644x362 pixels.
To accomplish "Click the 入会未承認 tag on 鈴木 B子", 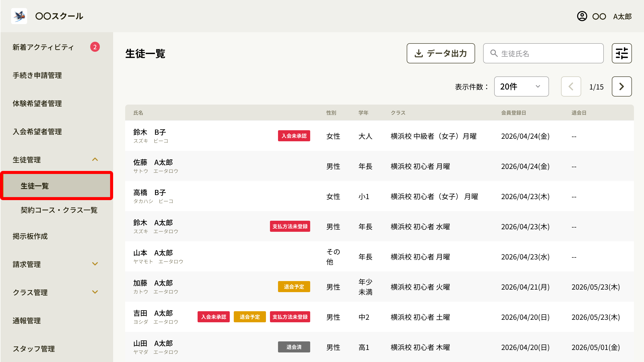I will point(294,136).
